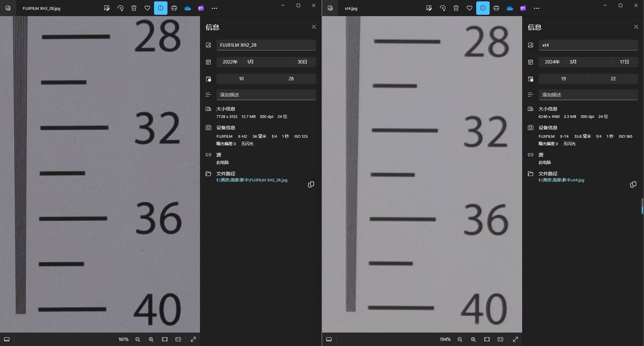Zoom in on the xt4 image
This screenshot has width=644, height=346.
pos(474,339)
